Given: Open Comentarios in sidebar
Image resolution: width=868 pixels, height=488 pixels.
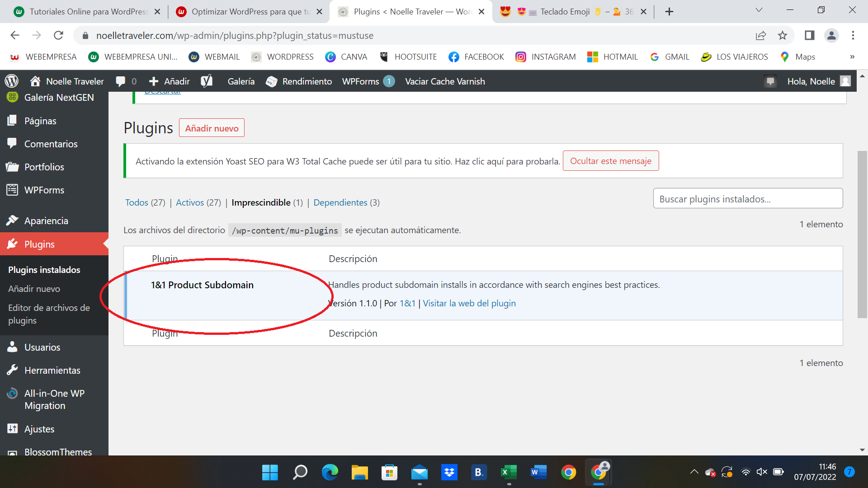Looking at the screenshot, I should coord(54,144).
